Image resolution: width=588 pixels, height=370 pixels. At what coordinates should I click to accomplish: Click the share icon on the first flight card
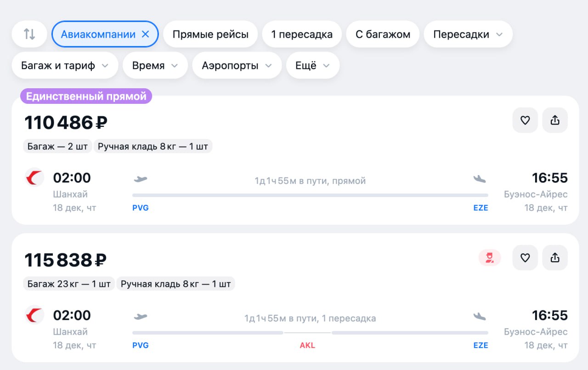coord(555,120)
